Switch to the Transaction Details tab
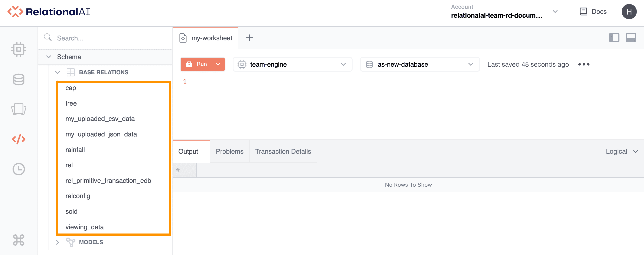The width and height of the screenshot is (644, 255). coord(283,151)
